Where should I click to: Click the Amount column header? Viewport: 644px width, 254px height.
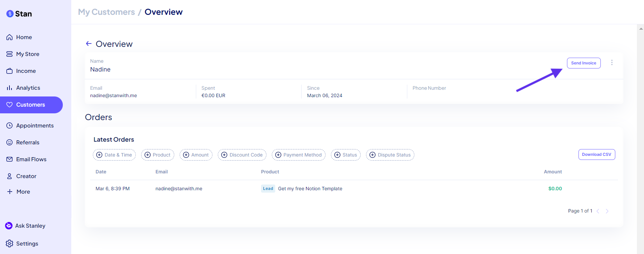click(553, 172)
